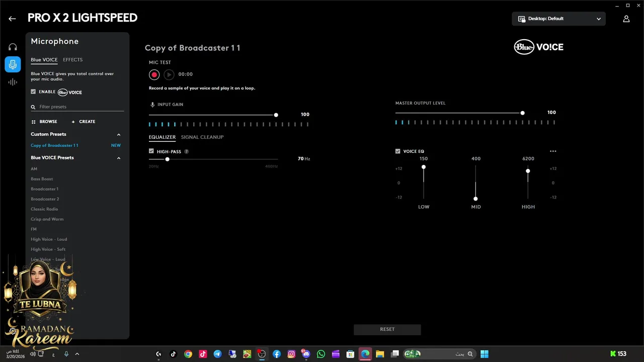
Task: Switch to the SIGNAL CLEANUP tab
Action: (202, 137)
